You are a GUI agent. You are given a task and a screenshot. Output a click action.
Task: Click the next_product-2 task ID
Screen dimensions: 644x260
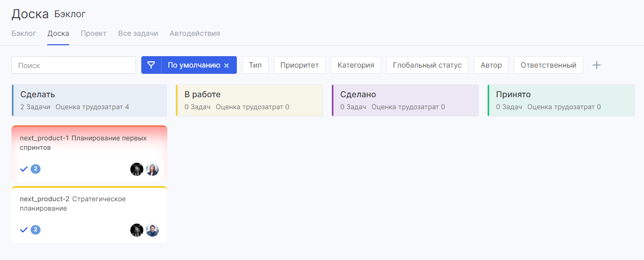[x=44, y=199]
